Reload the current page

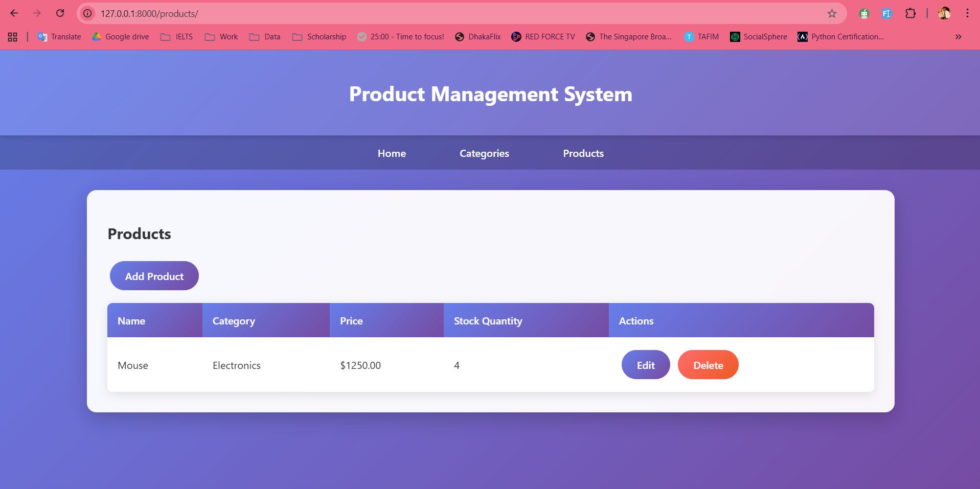click(x=60, y=13)
